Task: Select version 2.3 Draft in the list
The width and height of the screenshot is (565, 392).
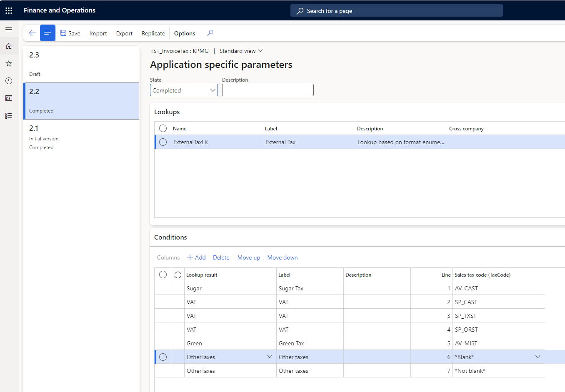Action: 81,64
